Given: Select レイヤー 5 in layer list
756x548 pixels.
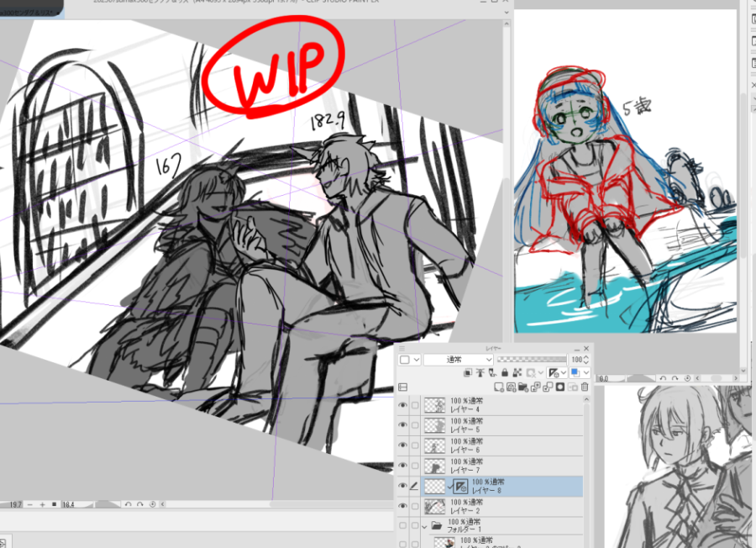Looking at the screenshot, I should [502, 425].
